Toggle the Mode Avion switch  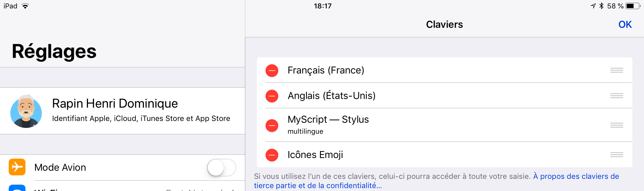(222, 168)
